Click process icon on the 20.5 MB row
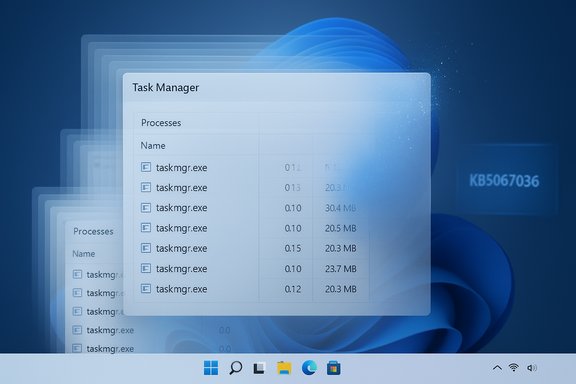Screen dimensions: 576x384 click(x=146, y=228)
